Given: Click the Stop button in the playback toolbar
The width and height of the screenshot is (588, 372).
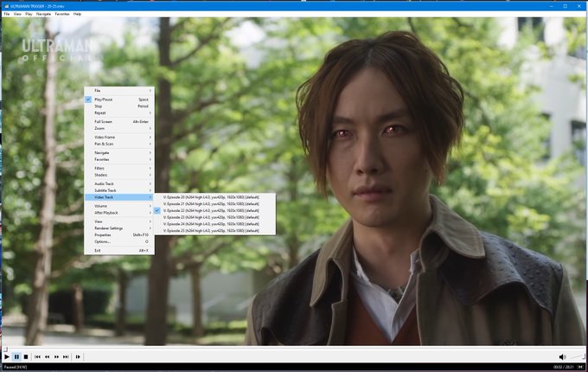Looking at the screenshot, I should [26, 356].
